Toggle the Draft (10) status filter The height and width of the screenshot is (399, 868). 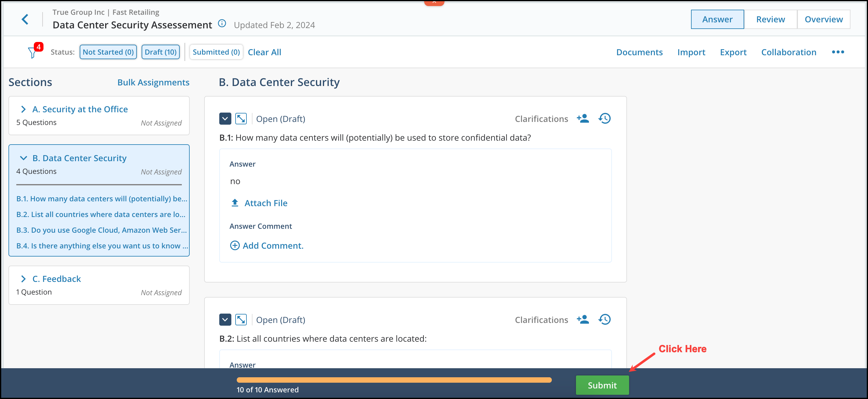[x=161, y=52]
